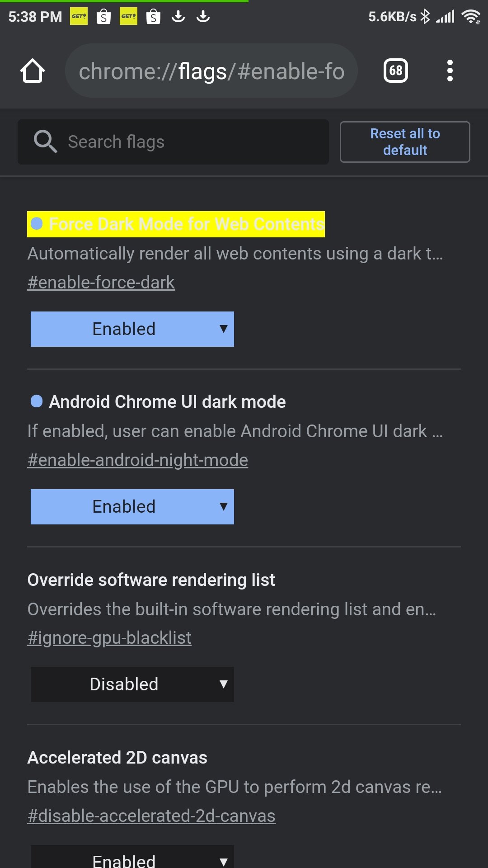This screenshot has height=868, width=488.
Task: Tap the Chrome home icon
Action: 33,71
